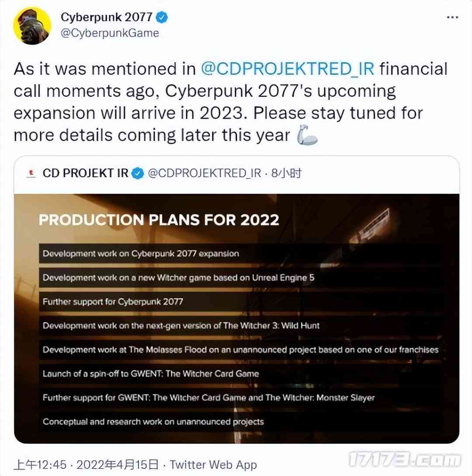Select the Molasses Flood unannounced project row
472x476 pixels.
click(240, 349)
